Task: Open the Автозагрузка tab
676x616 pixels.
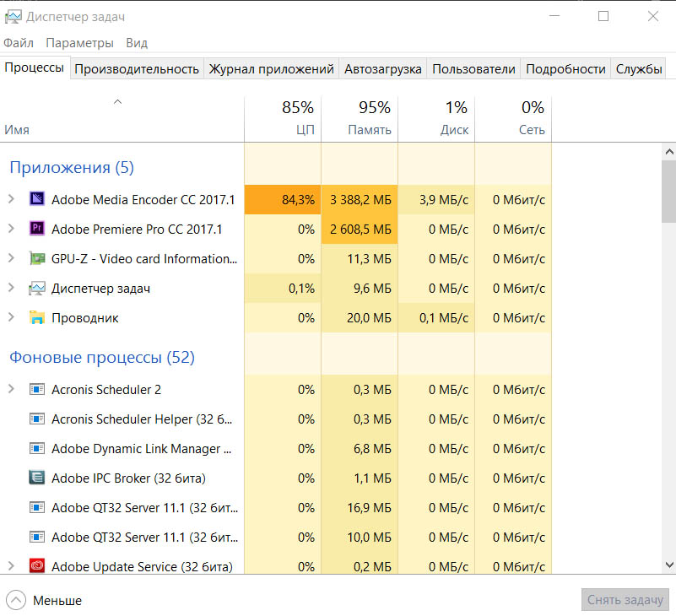Action: tap(383, 69)
